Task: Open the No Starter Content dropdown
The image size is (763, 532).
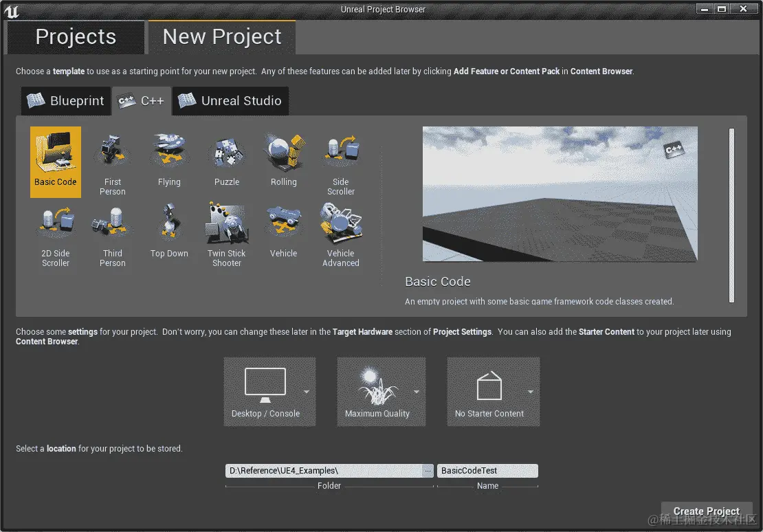Action: (x=494, y=392)
